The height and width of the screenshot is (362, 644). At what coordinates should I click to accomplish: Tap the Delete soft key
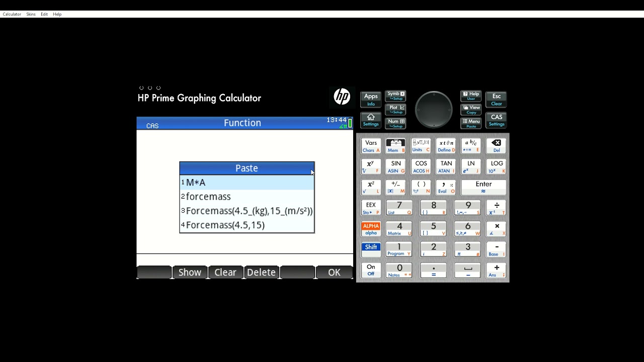[x=261, y=272]
